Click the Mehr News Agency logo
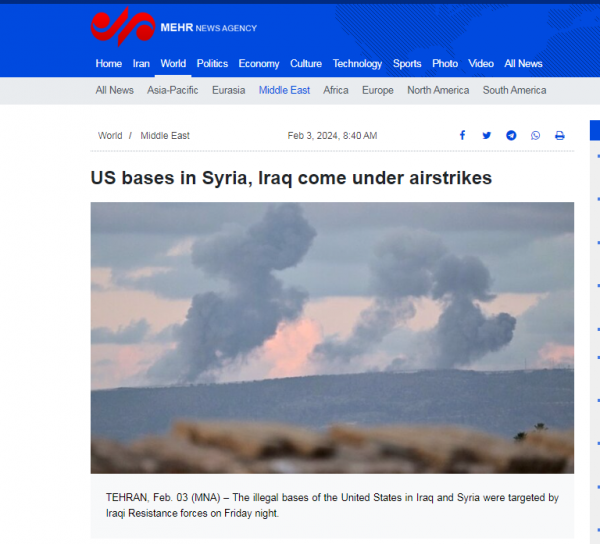600x544 pixels. coord(174,27)
